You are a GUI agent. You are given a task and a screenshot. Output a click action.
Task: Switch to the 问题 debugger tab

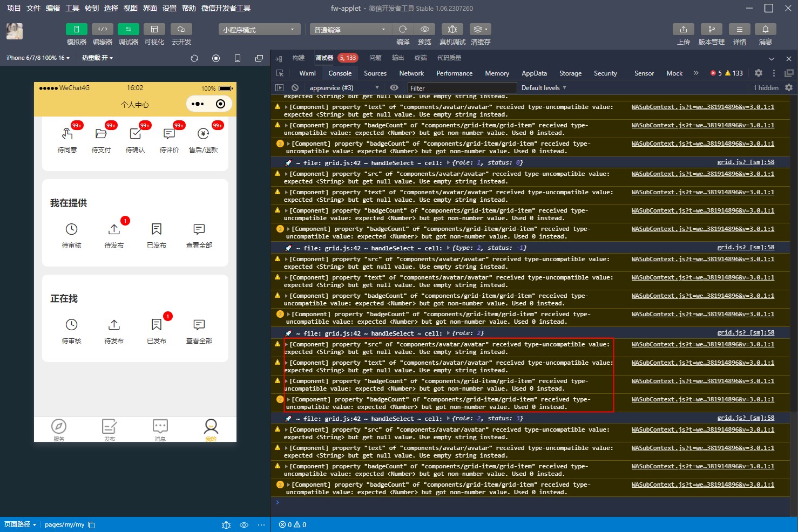click(375, 58)
